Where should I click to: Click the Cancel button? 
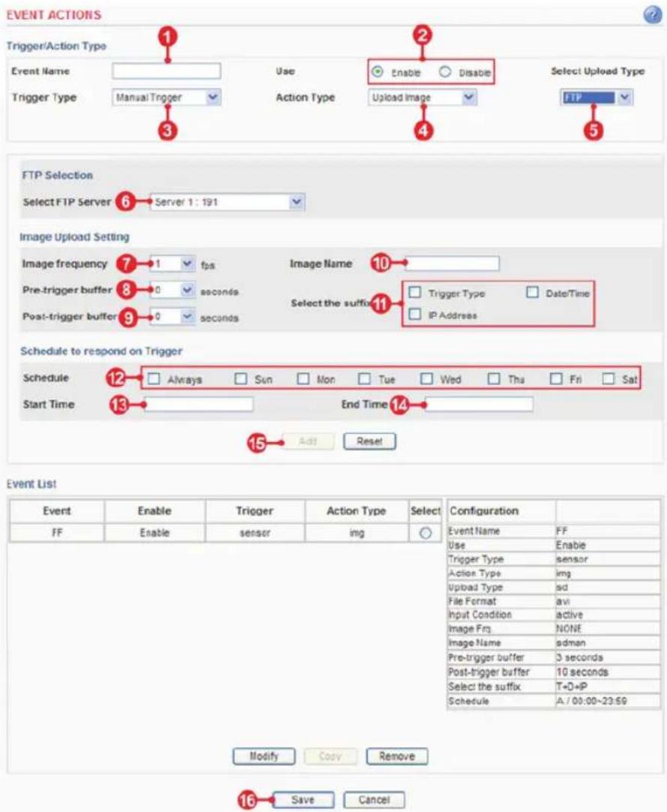374,800
